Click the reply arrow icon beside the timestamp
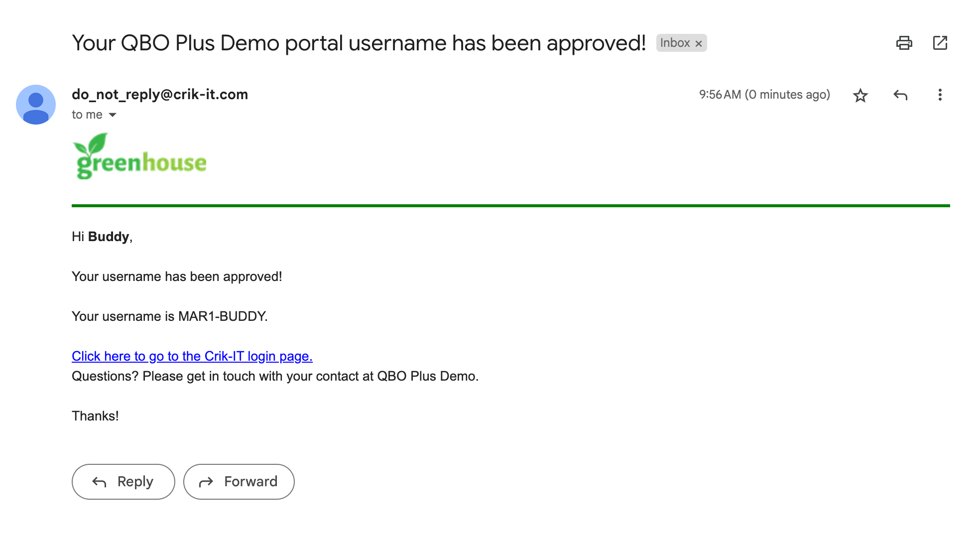The width and height of the screenshot is (980, 553). (x=900, y=95)
